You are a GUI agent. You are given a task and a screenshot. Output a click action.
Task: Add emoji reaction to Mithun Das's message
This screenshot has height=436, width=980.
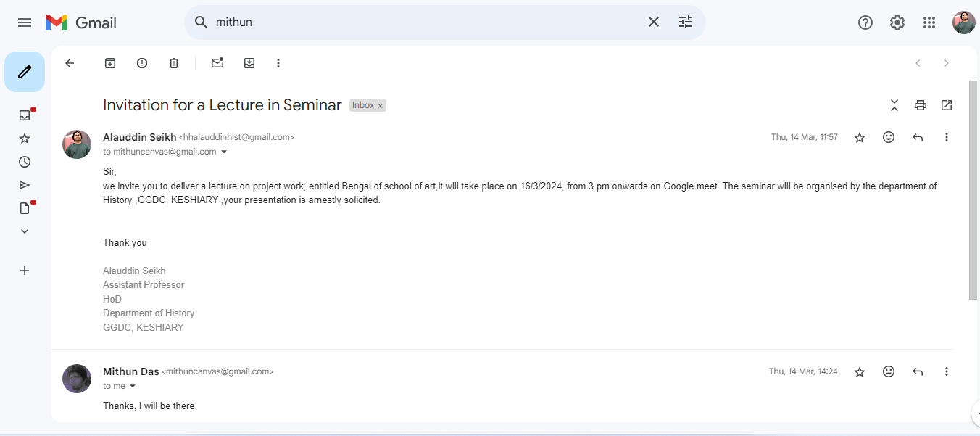pos(889,371)
